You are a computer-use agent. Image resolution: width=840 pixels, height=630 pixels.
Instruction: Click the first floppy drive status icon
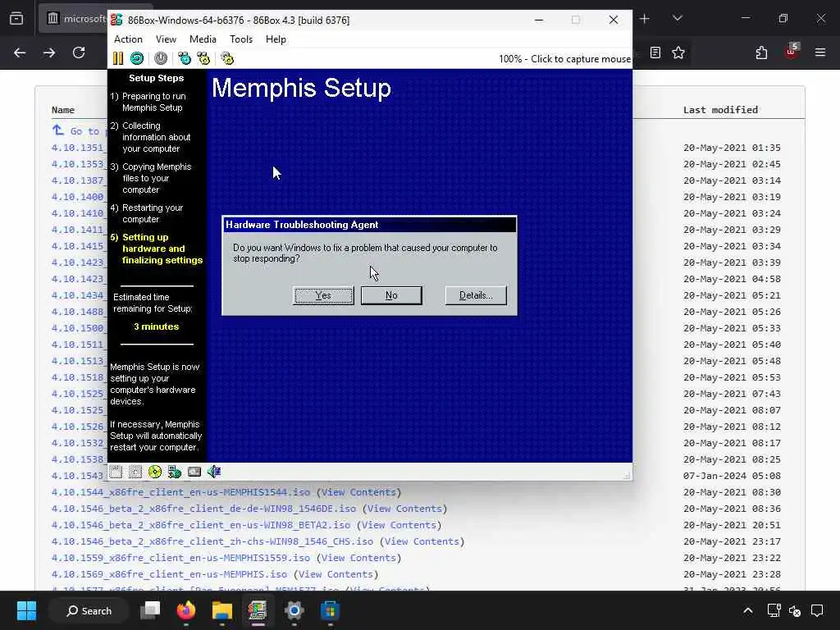[116, 472]
